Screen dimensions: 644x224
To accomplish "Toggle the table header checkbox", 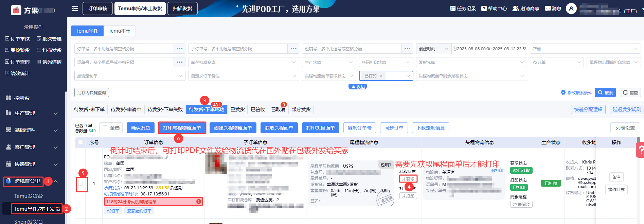I will (80, 142).
